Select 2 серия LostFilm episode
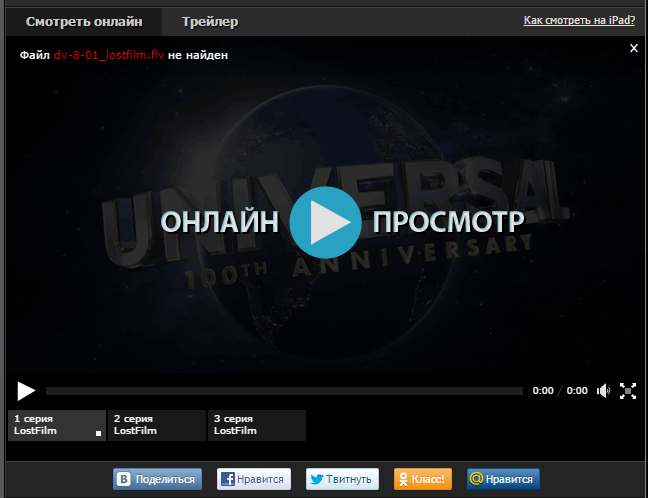The image size is (648, 498). click(157, 425)
